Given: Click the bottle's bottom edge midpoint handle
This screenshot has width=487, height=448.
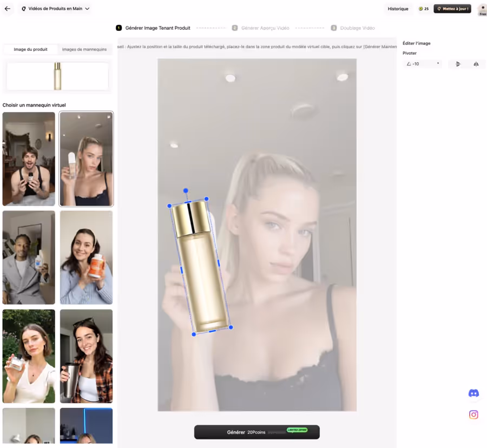Looking at the screenshot, I should 213,331.
